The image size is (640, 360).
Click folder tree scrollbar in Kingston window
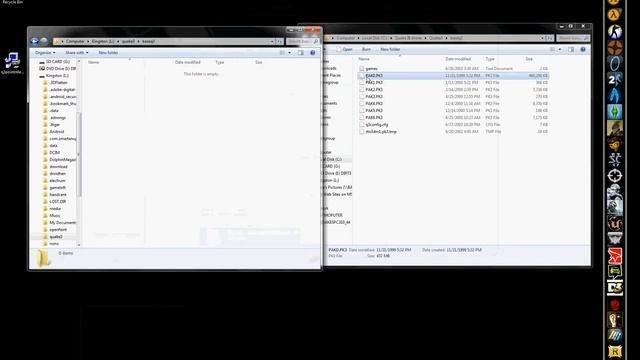[x=79, y=155]
